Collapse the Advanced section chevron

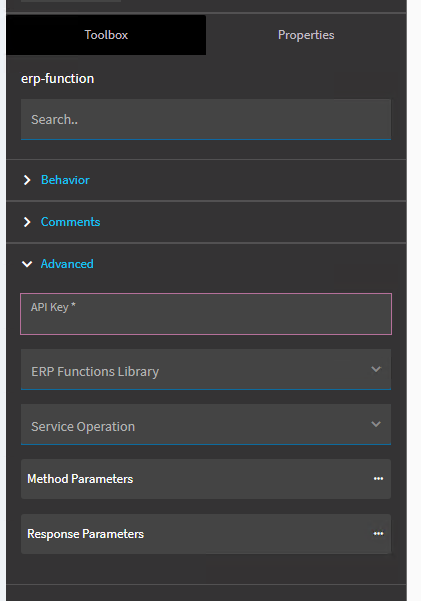click(27, 264)
